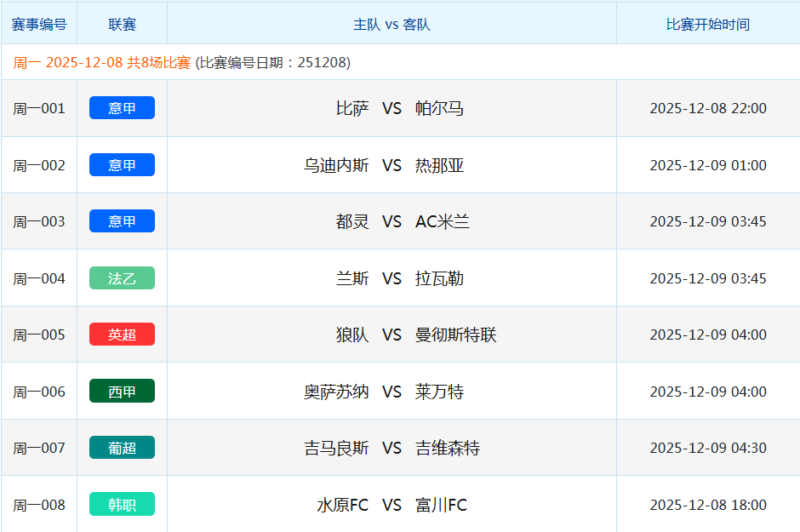800x532 pixels.
Task: Click home team 奥萨苏纳
Action: [x=336, y=392]
